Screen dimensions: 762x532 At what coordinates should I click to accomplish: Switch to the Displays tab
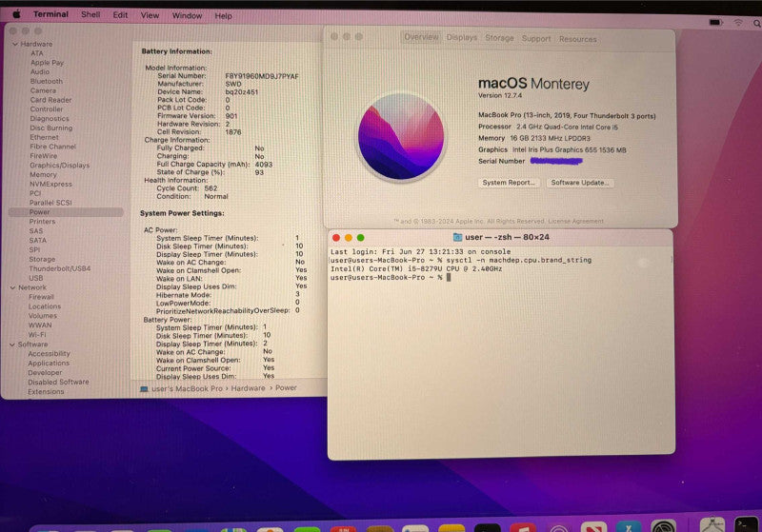pos(462,37)
